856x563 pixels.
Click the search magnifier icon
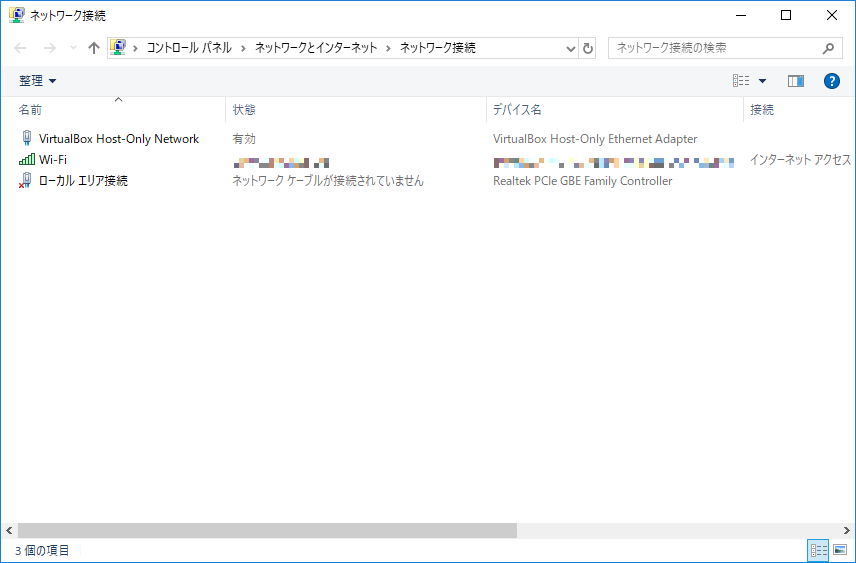click(828, 48)
